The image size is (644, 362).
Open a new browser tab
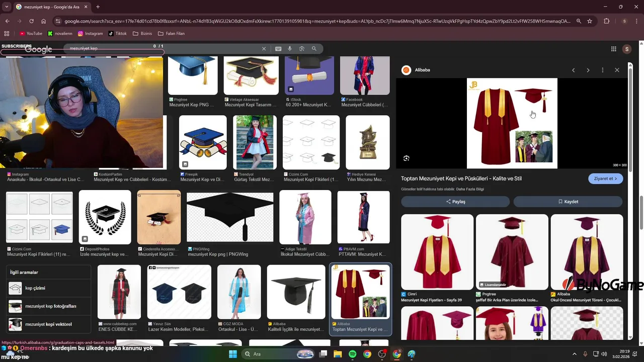[98, 7]
